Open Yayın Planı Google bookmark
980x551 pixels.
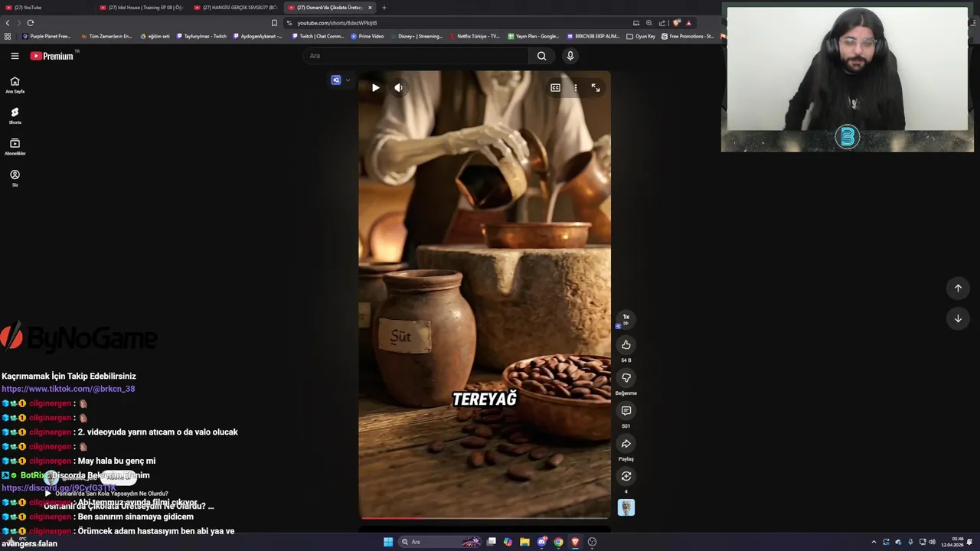click(534, 36)
